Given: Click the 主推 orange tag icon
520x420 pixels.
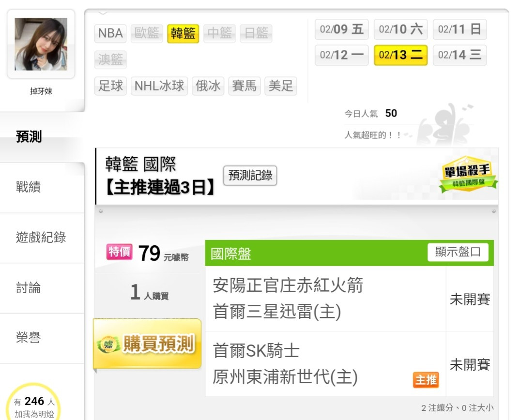Looking at the screenshot, I should [426, 380].
